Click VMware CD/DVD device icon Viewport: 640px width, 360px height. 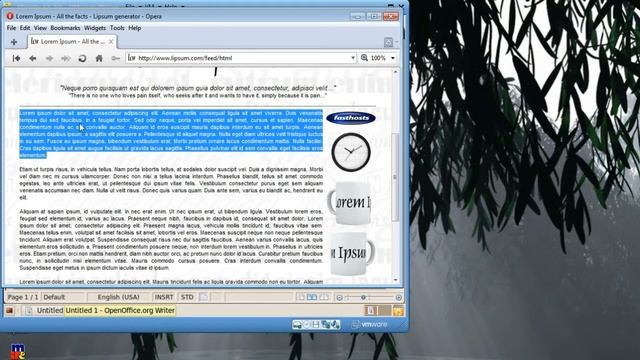point(307,325)
